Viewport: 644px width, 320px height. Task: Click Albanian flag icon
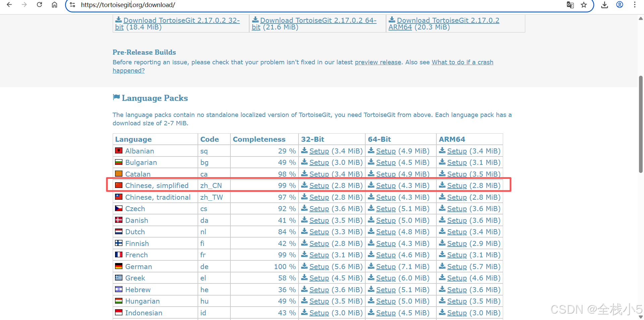(119, 150)
